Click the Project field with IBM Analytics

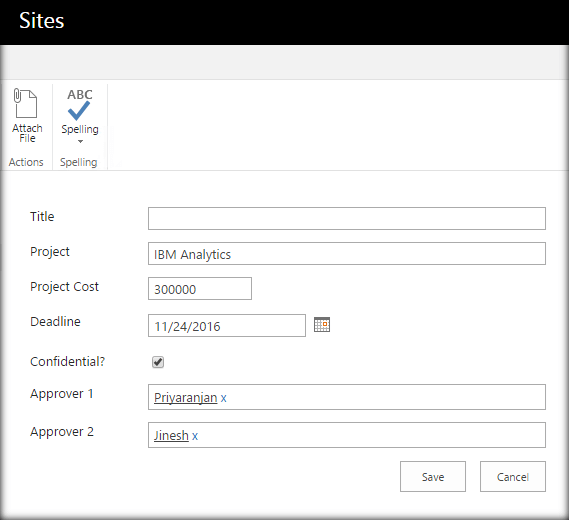pos(347,254)
